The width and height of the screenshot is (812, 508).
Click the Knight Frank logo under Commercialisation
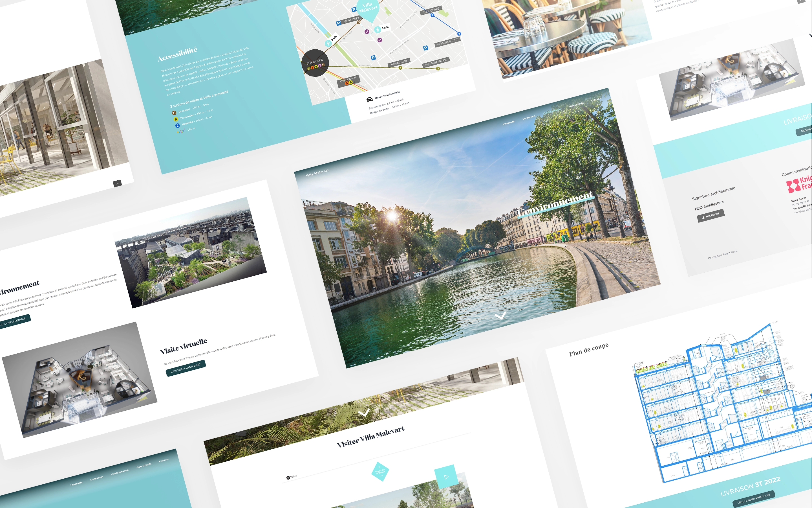pyautogui.click(x=799, y=185)
